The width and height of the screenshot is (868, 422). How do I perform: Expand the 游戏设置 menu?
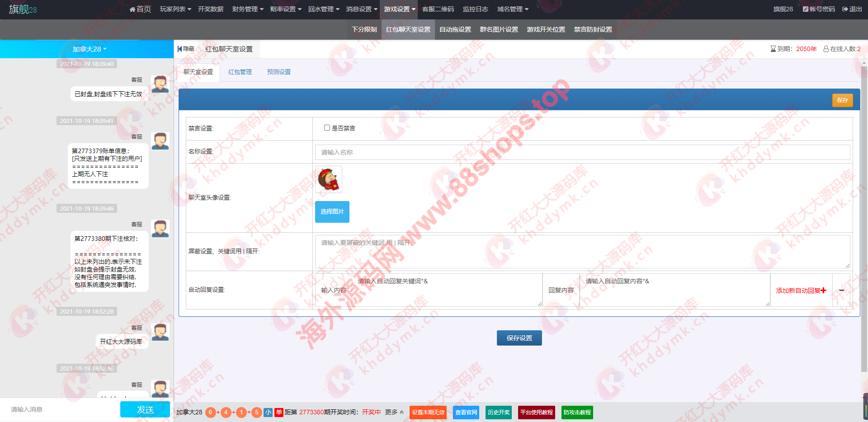click(399, 9)
